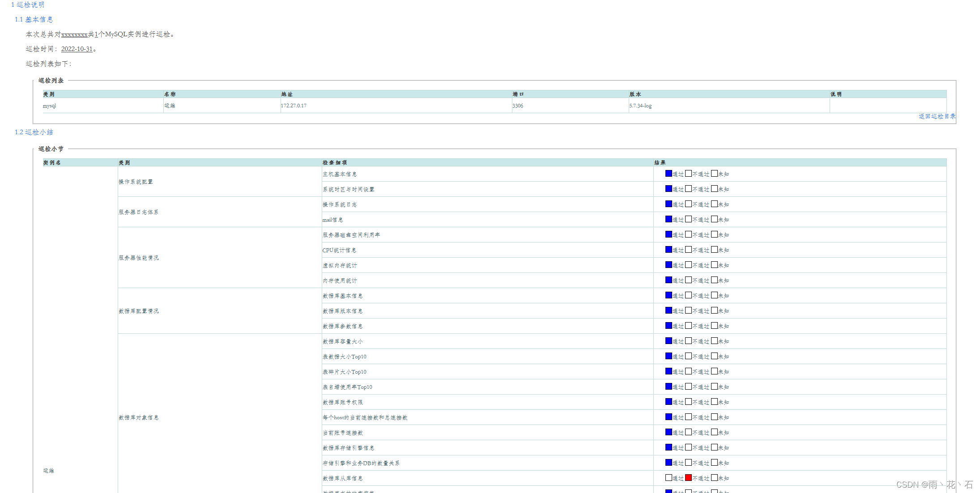
Task: Check the 不通过 box for 内存使用统计
Action: point(688,280)
